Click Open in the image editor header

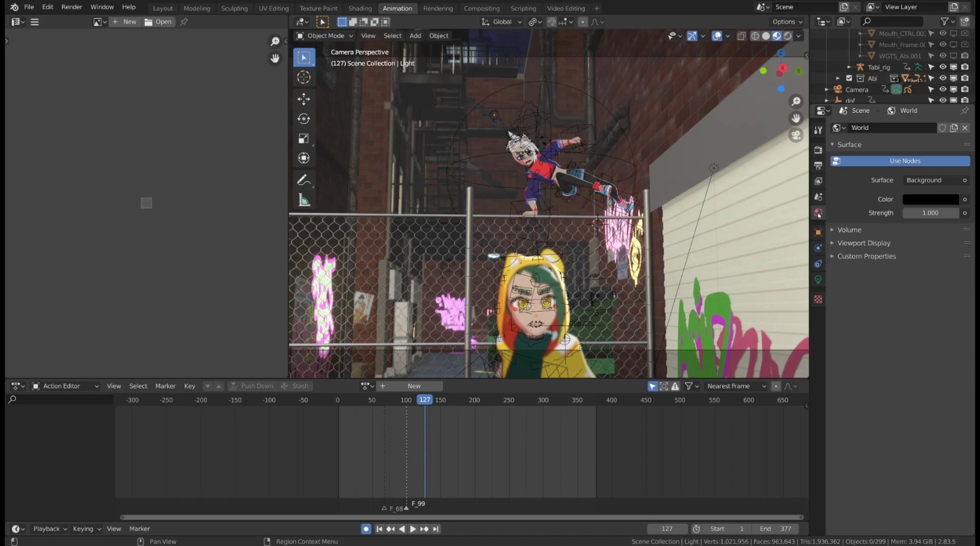click(x=159, y=22)
